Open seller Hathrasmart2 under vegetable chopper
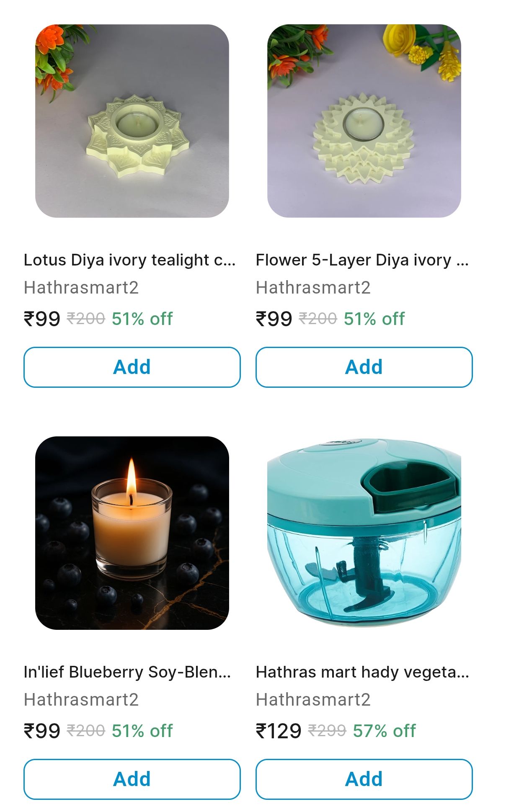 click(313, 700)
